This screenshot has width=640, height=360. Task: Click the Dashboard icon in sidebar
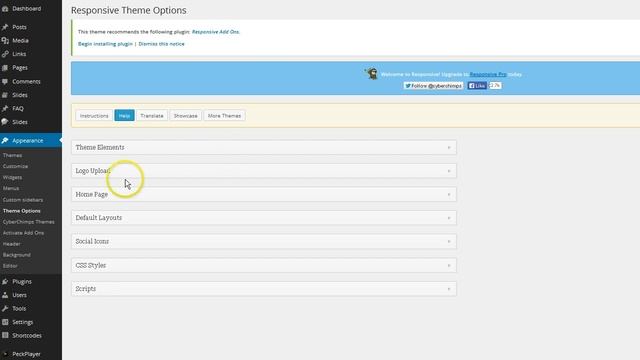(5, 9)
